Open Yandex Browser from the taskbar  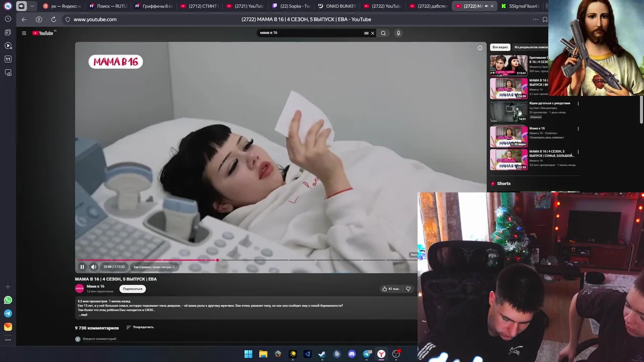(x=381, y=354)
